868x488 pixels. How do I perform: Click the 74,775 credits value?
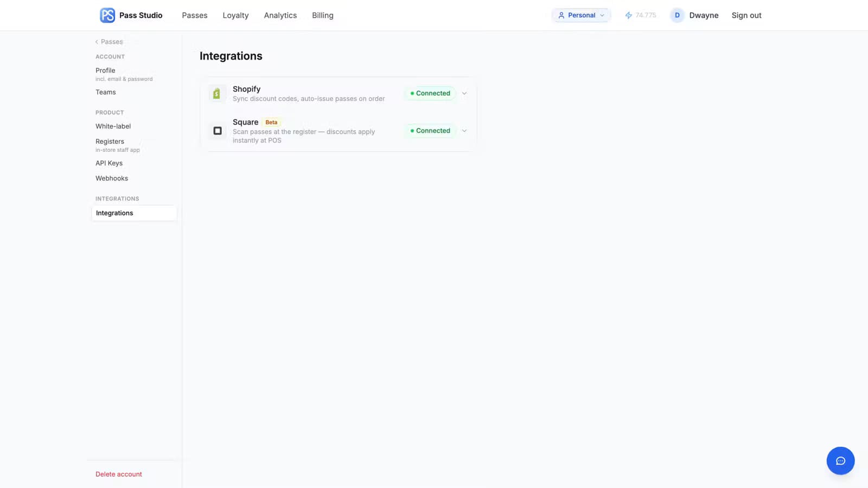(646, 15)
